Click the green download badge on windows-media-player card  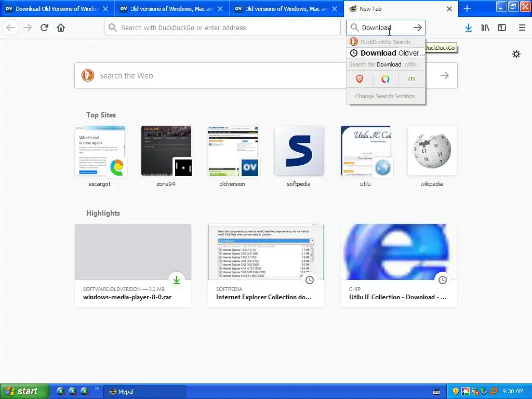coord(177,280)
